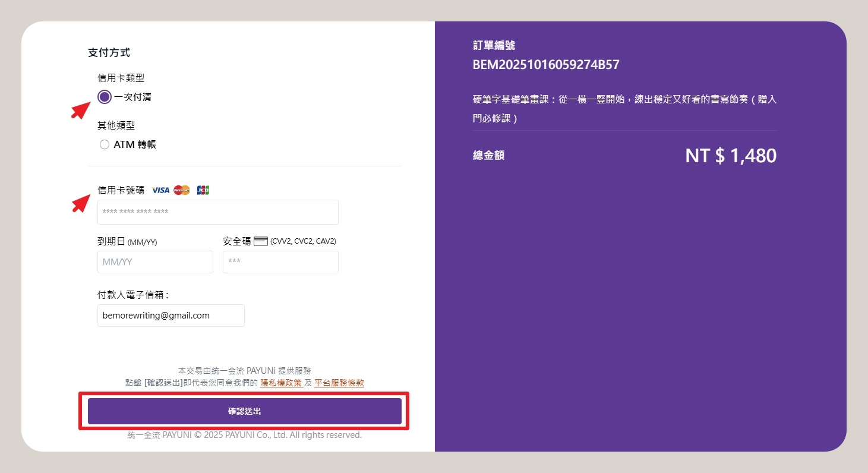Click the 支付方式 section heading
This screenshot has width=868, height=473.
coord(109,52)
